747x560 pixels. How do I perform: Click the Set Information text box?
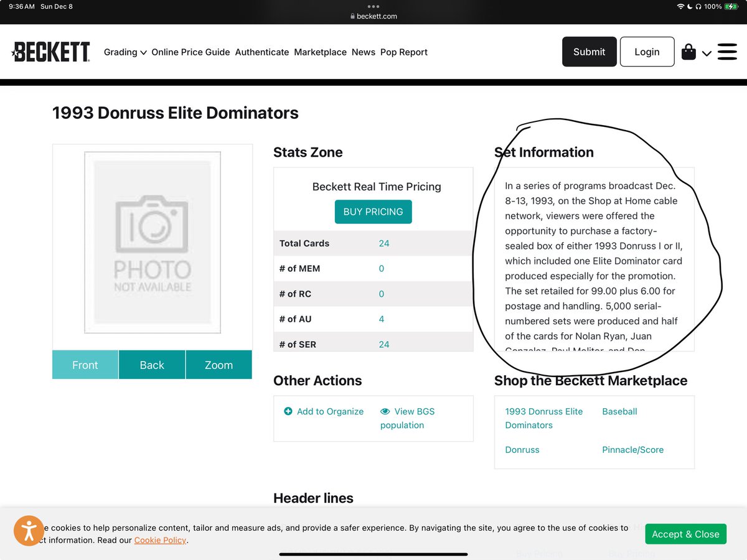pyautogui.click(x=594, y=259)
